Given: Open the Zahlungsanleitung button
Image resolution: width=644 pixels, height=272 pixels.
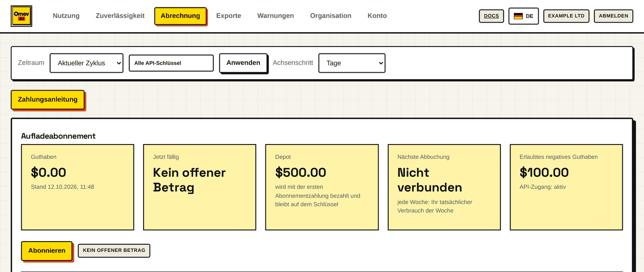Looking at the screenshot, I should click(x=48, y=99).
